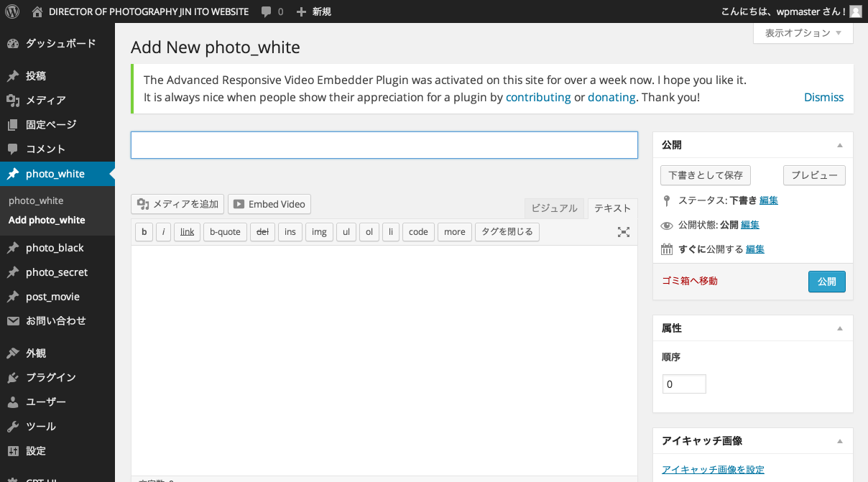This screenshot has width=868, height=482.
Task: Open the photo_white submenu list link
Action: tap(36, 200)
